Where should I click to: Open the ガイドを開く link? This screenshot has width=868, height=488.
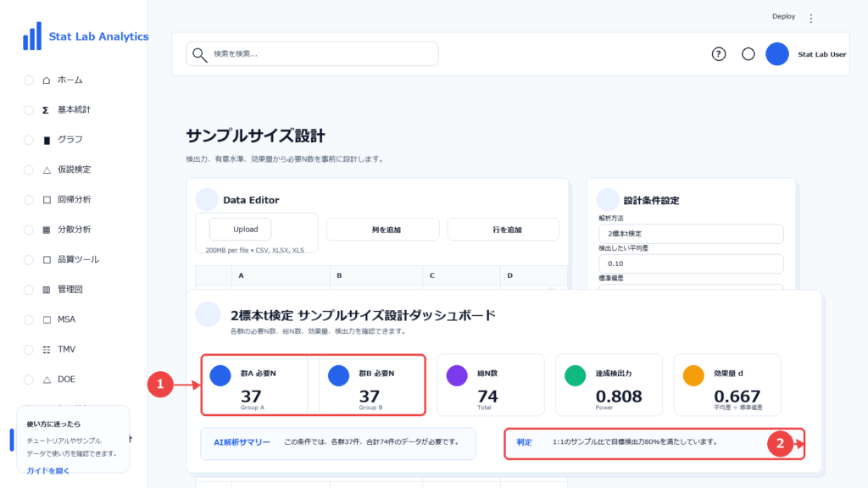click(48, 471)
